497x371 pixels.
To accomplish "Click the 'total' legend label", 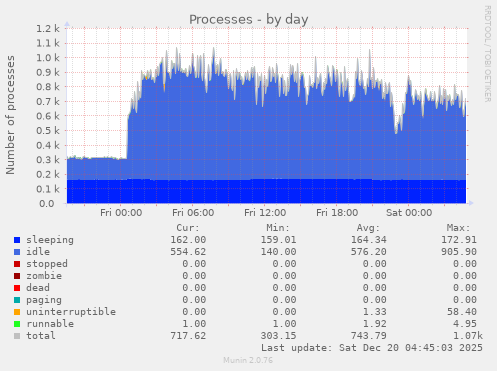I will pos(41,336).
